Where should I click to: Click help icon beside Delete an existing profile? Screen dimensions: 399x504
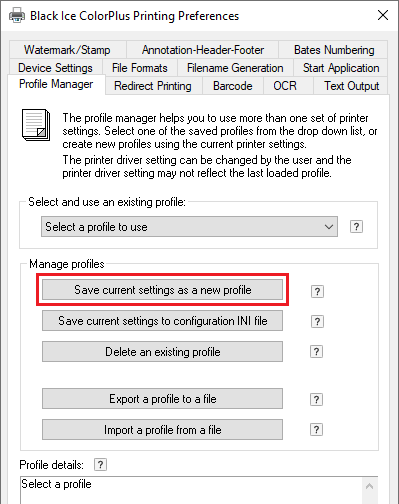tap(316, 352)
